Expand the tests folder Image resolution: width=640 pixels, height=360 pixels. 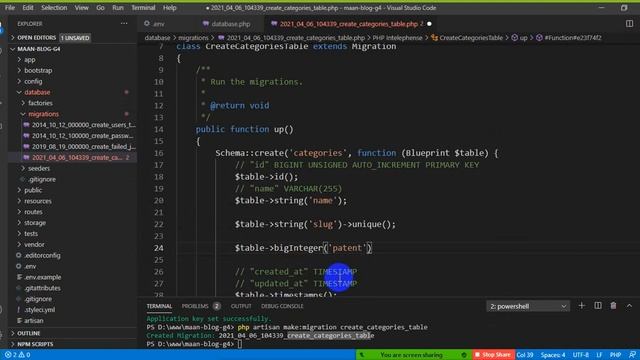coord(31,233)
